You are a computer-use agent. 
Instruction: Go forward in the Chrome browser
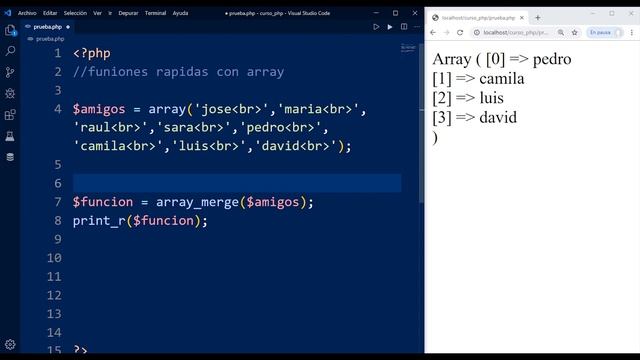coord(447,32)
